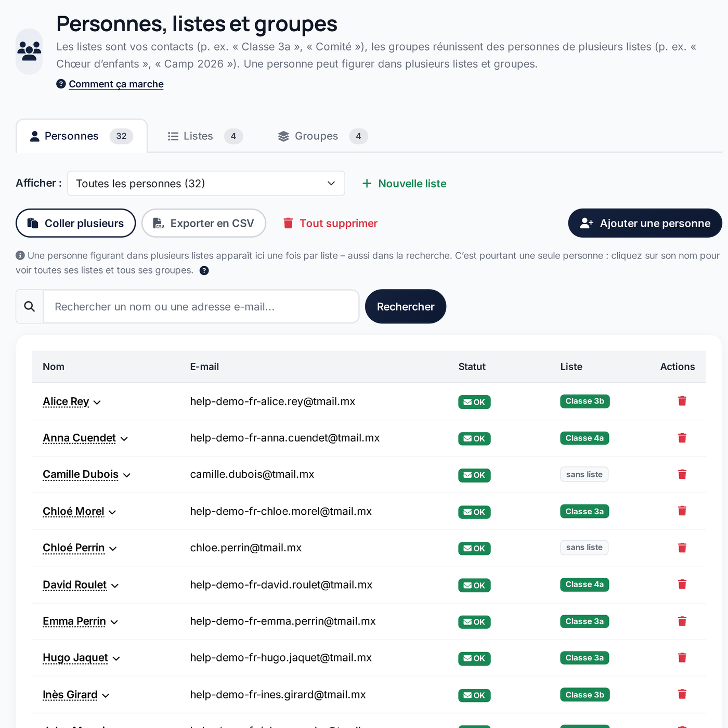Viewport: 728px width, 728px height.
Task: Open Emma Perrin's name link
Action: [x=74, y=621]
